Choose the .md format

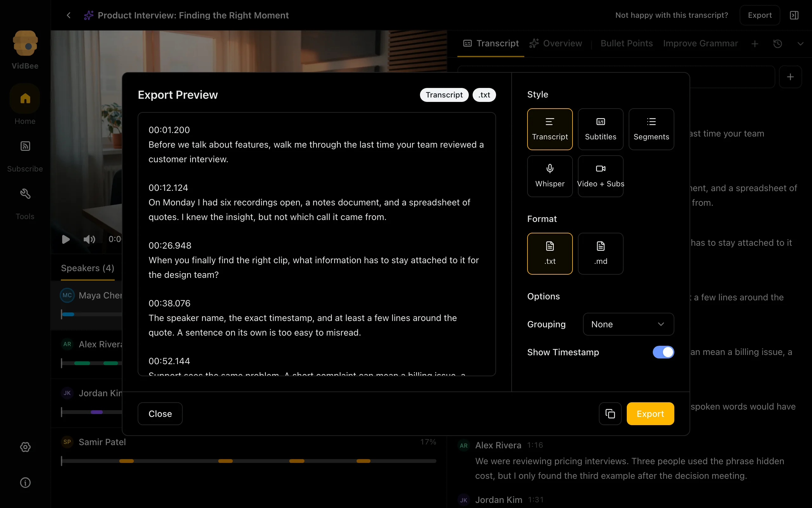point(600,254)
